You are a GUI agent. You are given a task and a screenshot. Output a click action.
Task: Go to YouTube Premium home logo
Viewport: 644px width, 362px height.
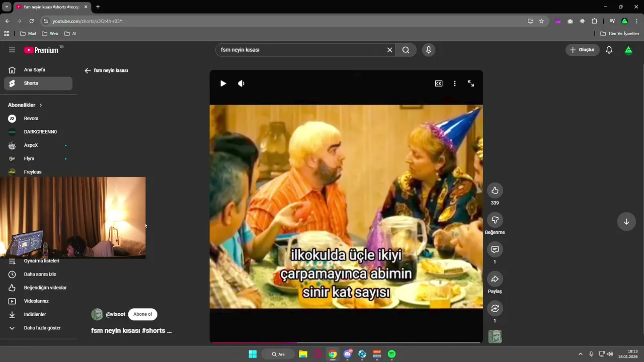click(x=41, y=50)
